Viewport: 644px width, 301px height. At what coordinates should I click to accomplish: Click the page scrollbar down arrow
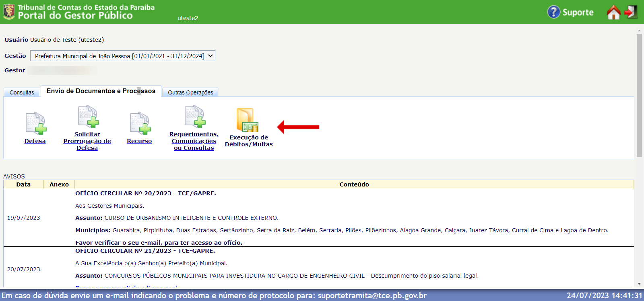pyautogui.click(x=639, y=284)
